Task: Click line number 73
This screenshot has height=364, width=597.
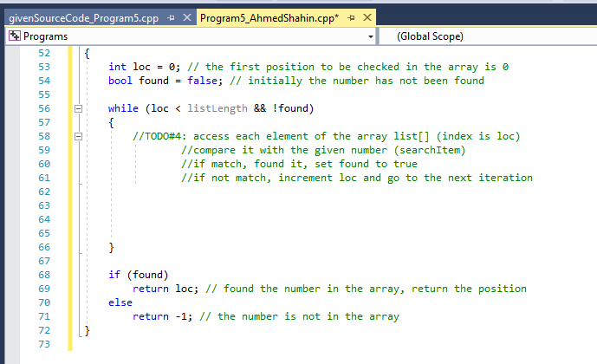Action: (44, 344)
